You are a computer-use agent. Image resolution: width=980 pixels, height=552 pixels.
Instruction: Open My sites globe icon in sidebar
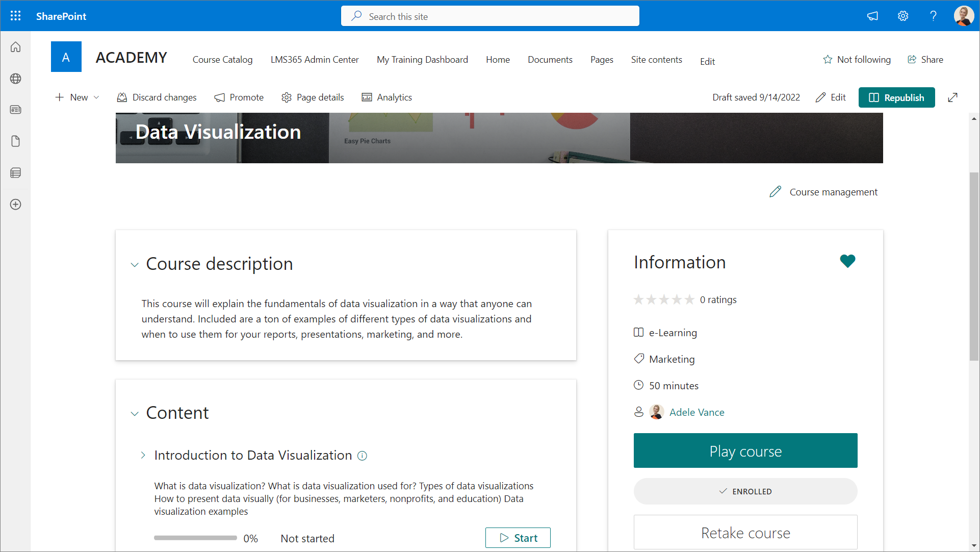(x=16, y=79)
